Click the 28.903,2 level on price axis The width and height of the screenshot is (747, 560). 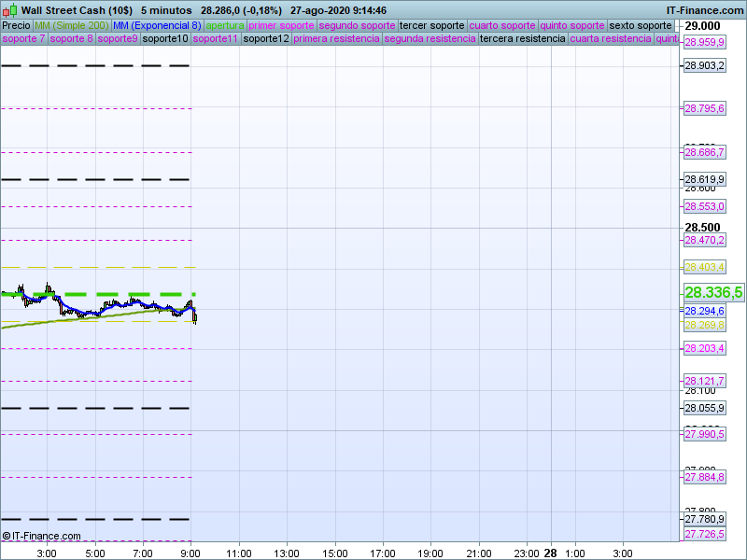[x=705, y=65]
